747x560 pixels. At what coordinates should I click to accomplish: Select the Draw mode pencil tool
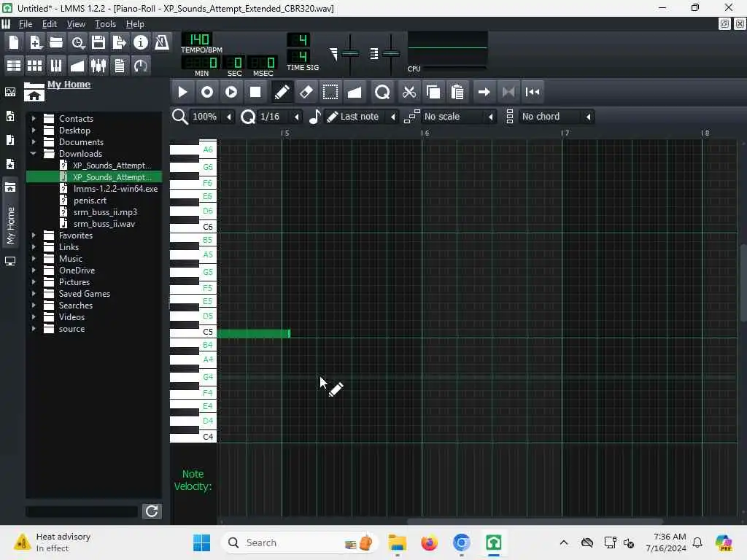(282, 92)
